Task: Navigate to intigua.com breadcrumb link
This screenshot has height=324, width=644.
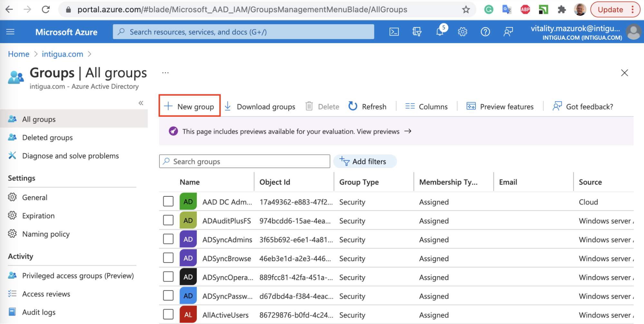Action: coord(62,54)
